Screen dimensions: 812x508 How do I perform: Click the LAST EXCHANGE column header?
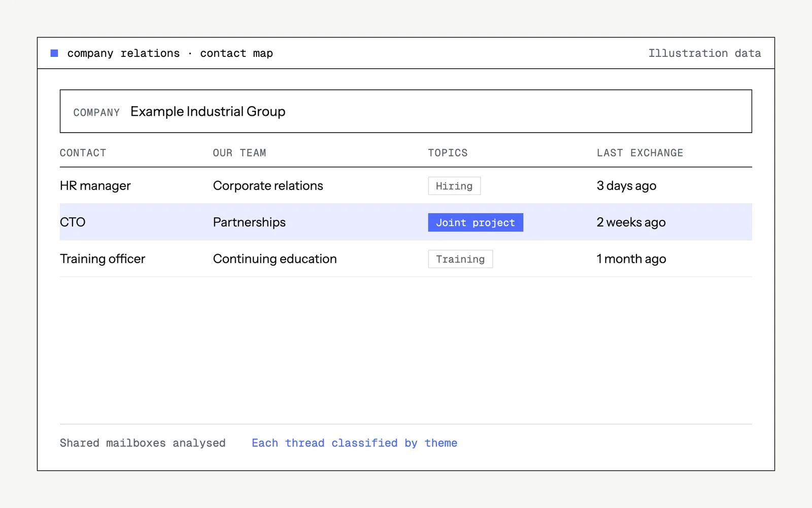pyautogui.click(x=640, y=153)
